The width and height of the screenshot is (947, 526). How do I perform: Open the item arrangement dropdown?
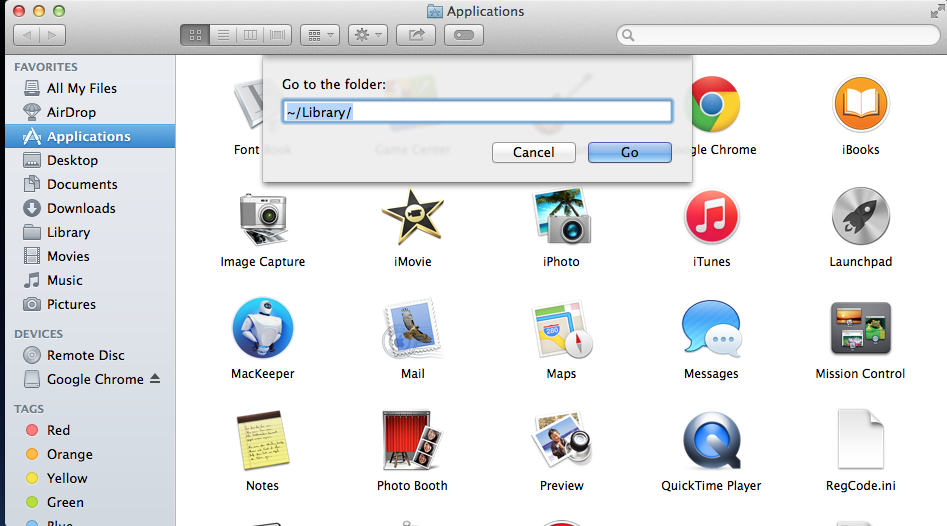click(320, 35)
